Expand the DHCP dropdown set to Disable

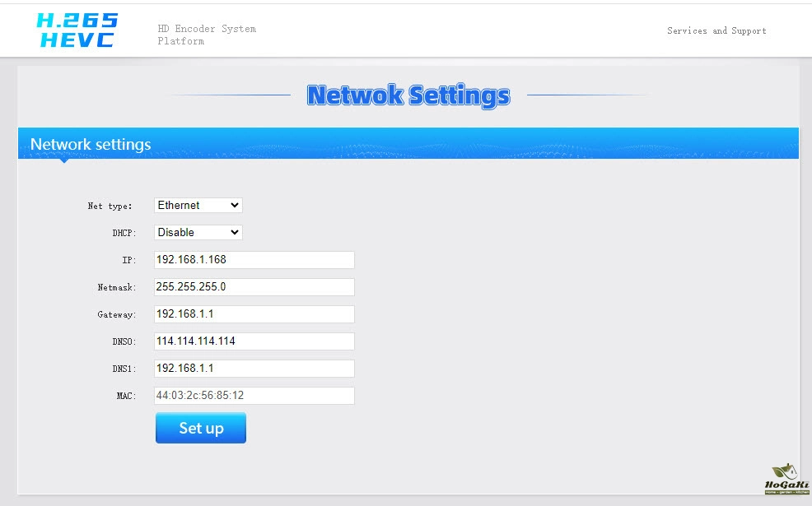(x=198, y=232)
